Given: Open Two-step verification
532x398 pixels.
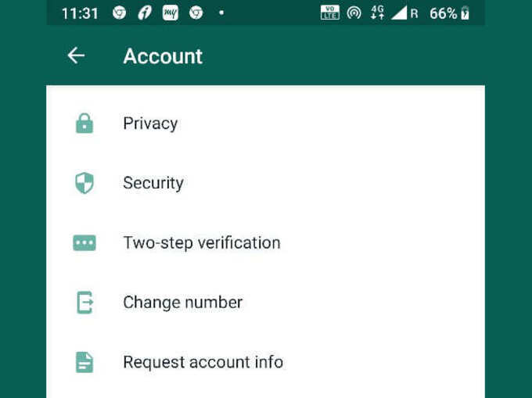Looking at the screenshot, I should tap(265, 242).
